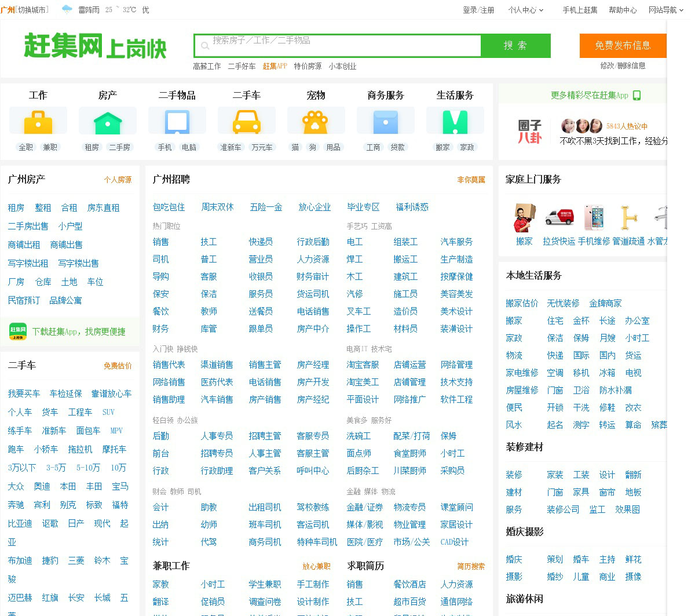Go to 手机上赶集 in top bar

[580, 10]
